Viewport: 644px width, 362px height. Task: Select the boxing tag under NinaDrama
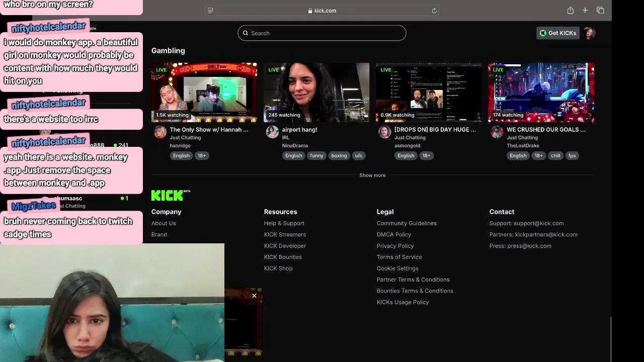(x=339, y=156)
